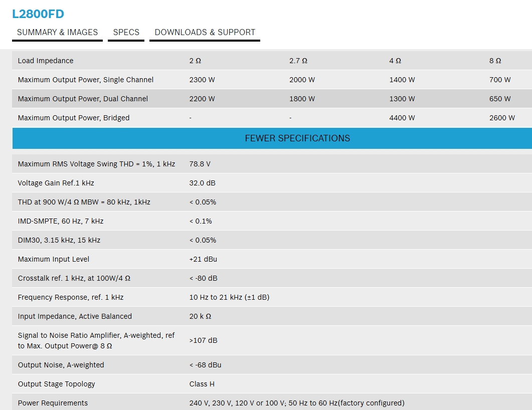Click the < 0.1% value

click(201, 221)
